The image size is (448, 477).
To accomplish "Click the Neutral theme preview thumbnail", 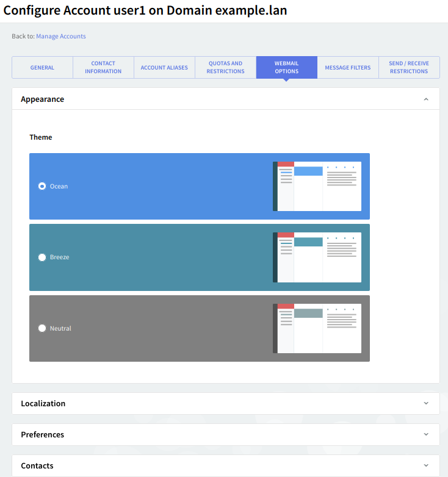I will click(317, 328).
